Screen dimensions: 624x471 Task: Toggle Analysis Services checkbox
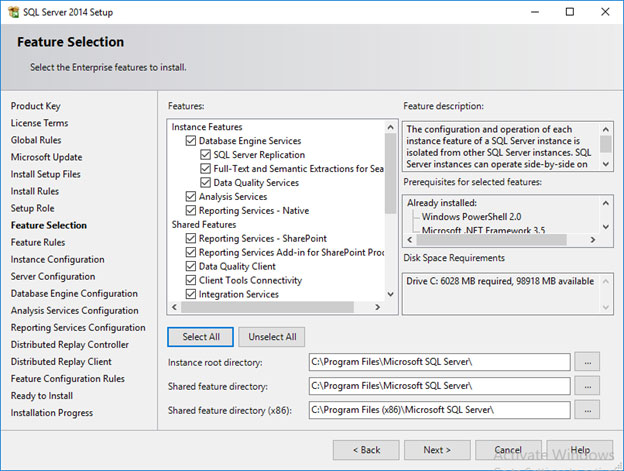pos(191,197)
